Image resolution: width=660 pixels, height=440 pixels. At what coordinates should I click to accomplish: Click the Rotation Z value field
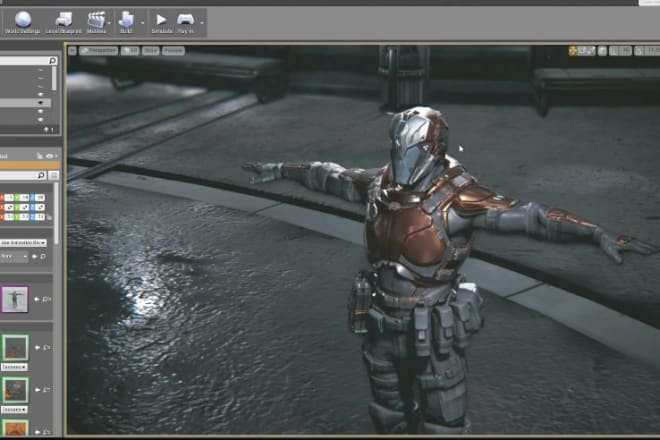pos(40,207)
